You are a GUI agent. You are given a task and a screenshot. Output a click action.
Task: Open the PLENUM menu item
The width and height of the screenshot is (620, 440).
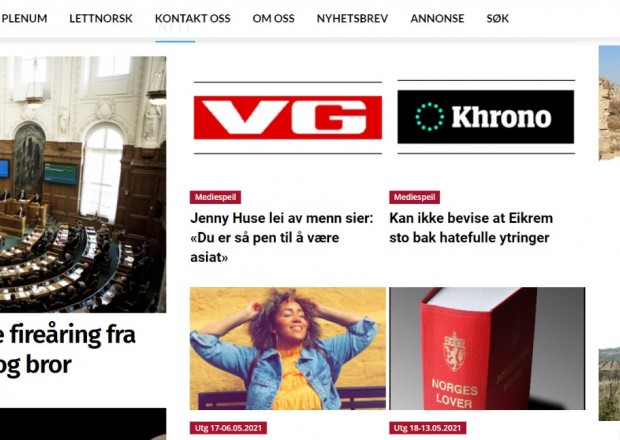tap(24, 19)
